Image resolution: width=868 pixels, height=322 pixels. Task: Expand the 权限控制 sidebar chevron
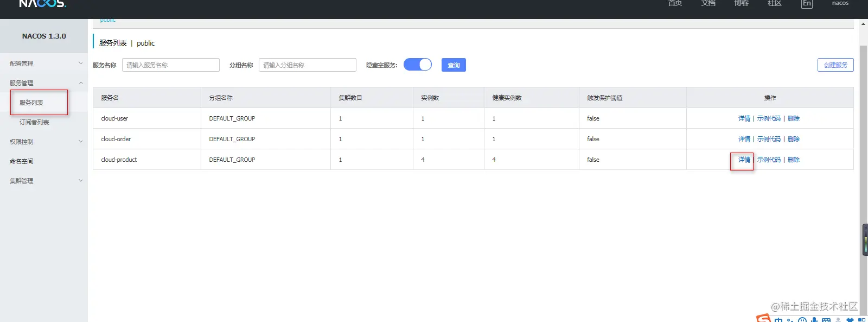pos(81,142)
